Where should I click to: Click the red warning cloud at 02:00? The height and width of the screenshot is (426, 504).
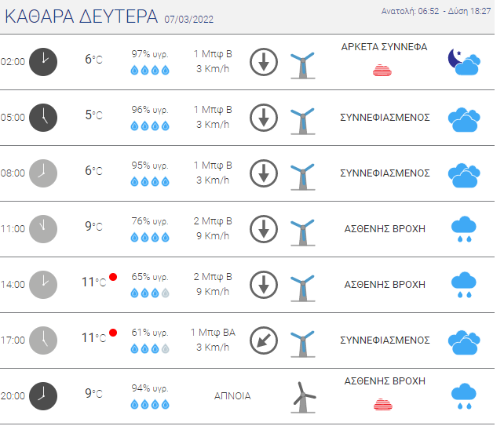(x=382, y=71)
